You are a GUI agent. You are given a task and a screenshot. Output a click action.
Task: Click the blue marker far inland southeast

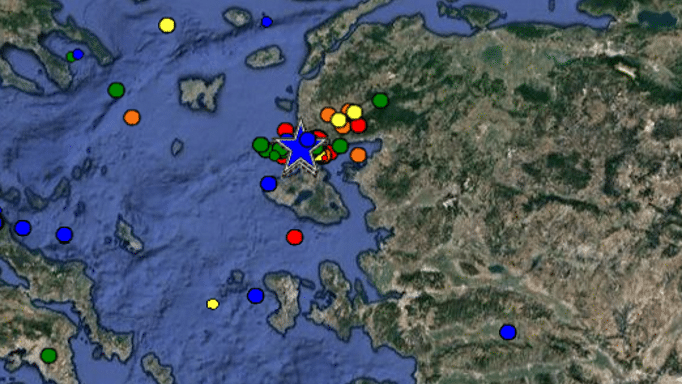click(x=508, y=332)
